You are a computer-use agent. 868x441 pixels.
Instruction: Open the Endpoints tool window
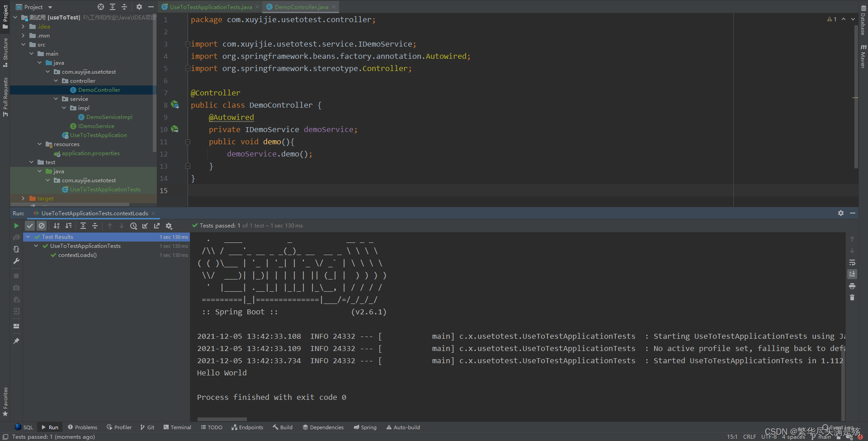[x=247, y=427]
